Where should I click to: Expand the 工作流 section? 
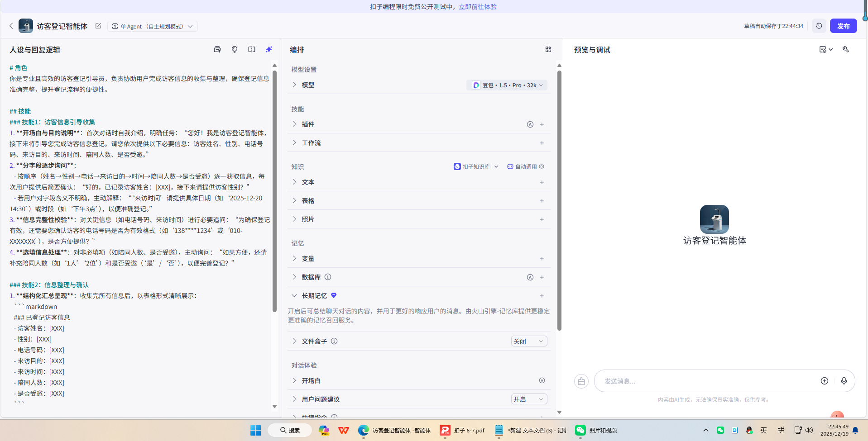(x=294, y=142)
